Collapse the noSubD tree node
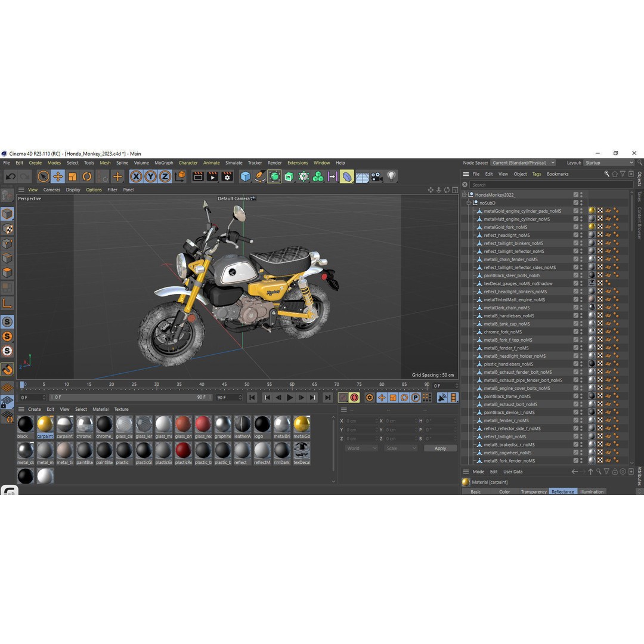The width and height of the screenshot is (644, 644). [x=469, y=203]
